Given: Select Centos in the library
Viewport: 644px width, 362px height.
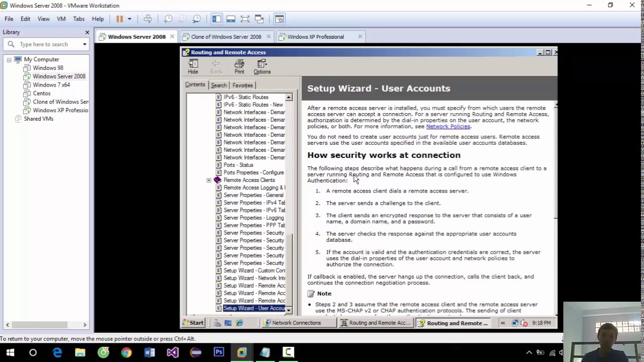Looking at the screenshot, I should [42, 94].
